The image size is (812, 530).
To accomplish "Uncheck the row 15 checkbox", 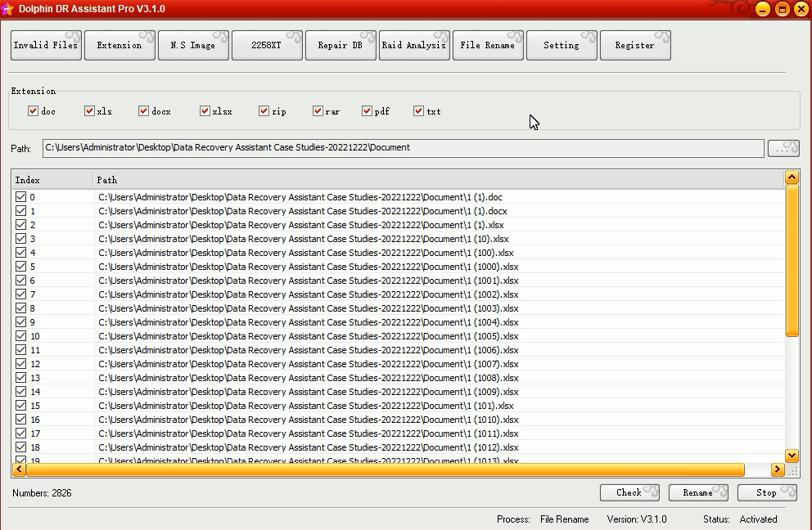I will [x=20, y=405].
